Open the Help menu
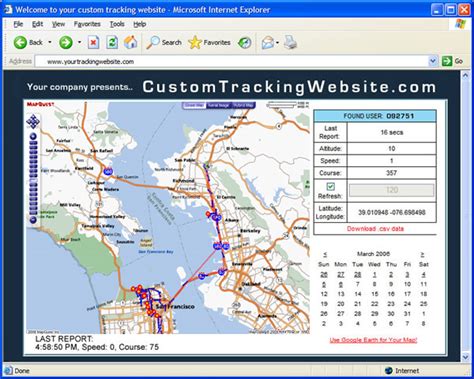This screenshot has height=379, width=474. point(140,24)
